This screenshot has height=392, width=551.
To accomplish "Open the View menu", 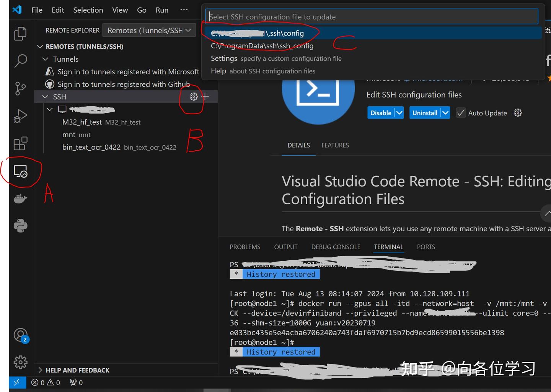I will point(120,10).
